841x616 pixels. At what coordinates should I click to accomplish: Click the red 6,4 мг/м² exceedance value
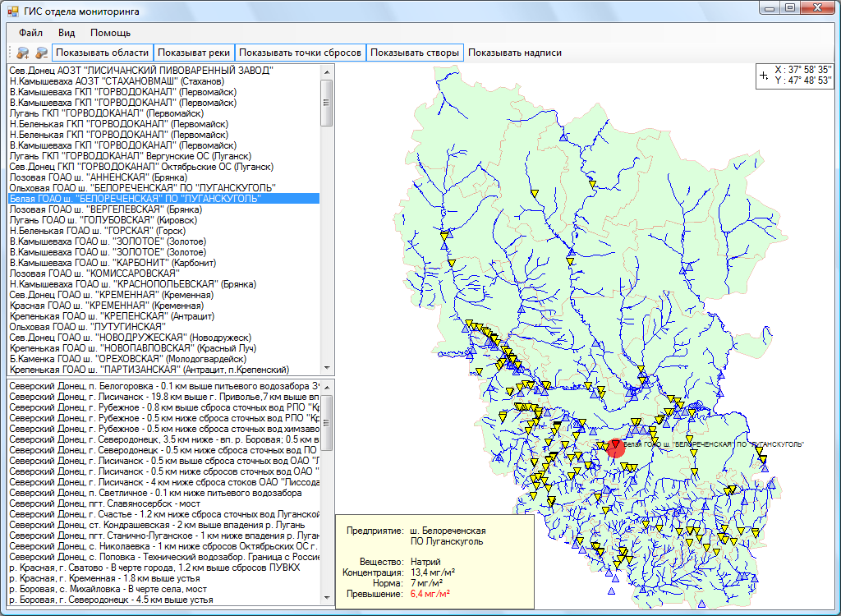point(430,594)
